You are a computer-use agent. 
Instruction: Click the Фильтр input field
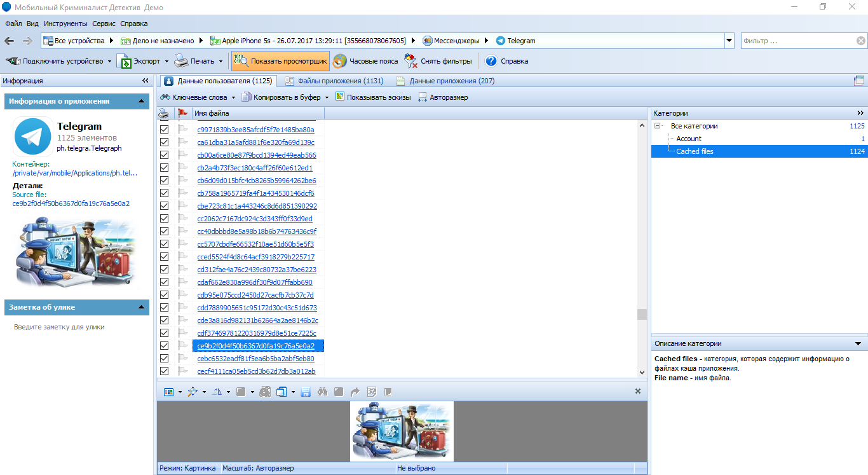[x=797, y=41]
